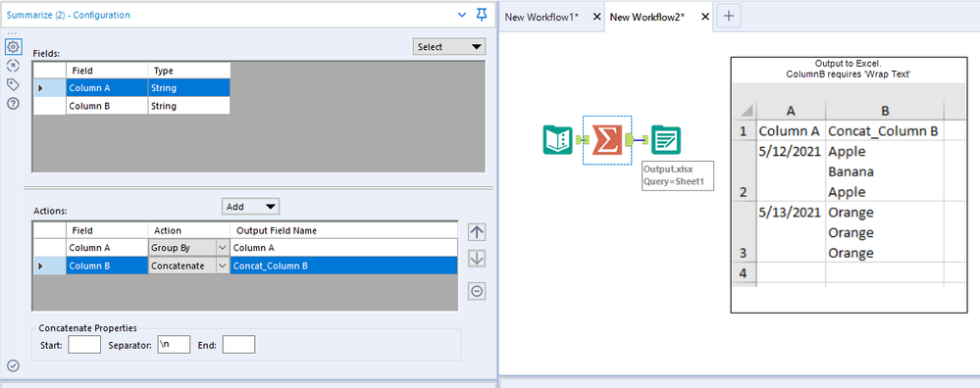Viewport: 980px width, 388px height.
Task: Click the Type header in Fields table
Action: point(188,71)
